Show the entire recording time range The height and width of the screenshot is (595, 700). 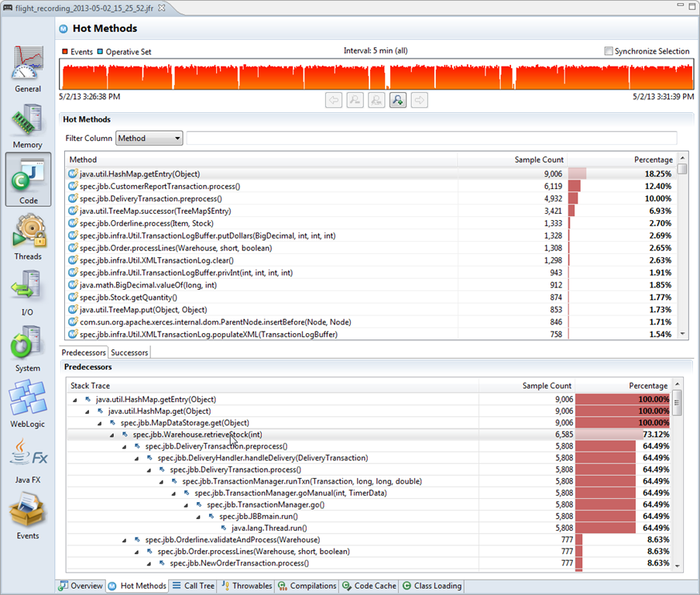click(x=376, y=100)
